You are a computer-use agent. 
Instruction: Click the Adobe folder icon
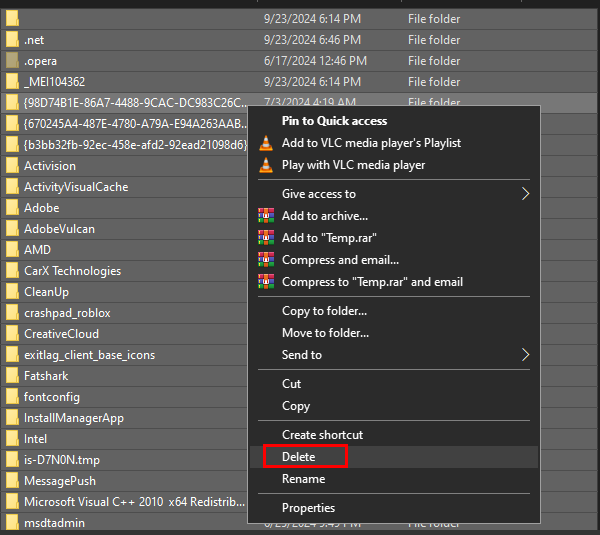pyautogui.click(x=12, y=208)
